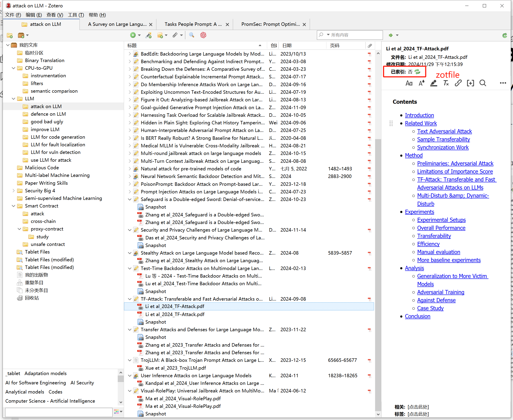Click 点击此处 next to 标签
Screen dimensions: 513x420
coord(418,414)
